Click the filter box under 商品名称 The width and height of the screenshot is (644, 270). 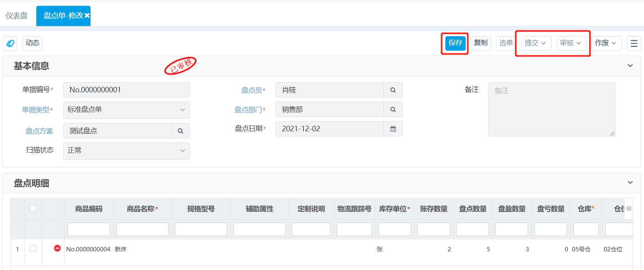(x=142, y=229)
